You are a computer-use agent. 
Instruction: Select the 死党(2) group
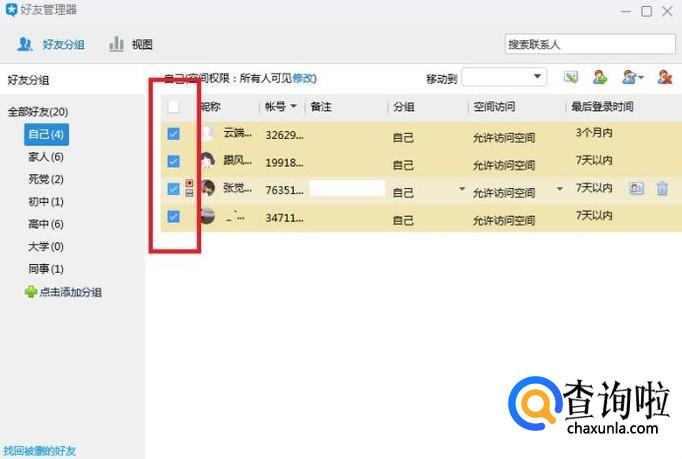tap(46, 179)
